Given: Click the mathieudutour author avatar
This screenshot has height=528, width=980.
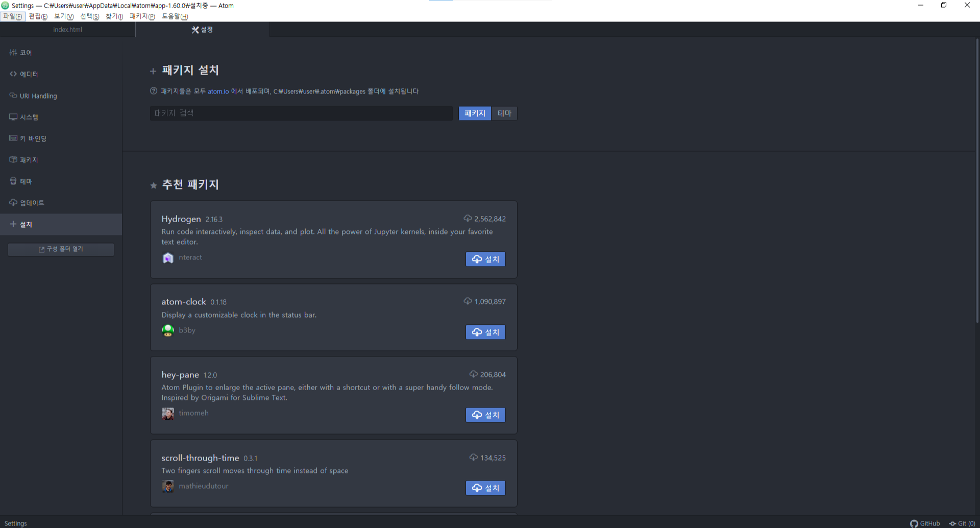Looking at the screenshot, I should pyautogui.click(x=168, y=487).
